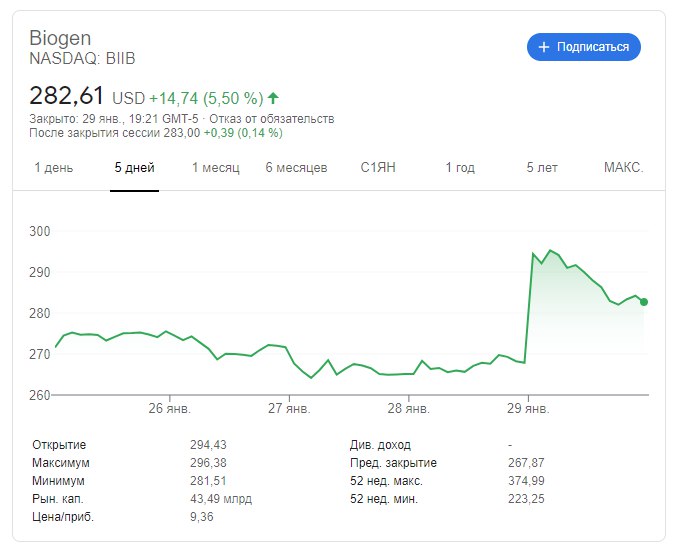
Task: Click the Цена/приб. value 9,36
Action: 201,517
